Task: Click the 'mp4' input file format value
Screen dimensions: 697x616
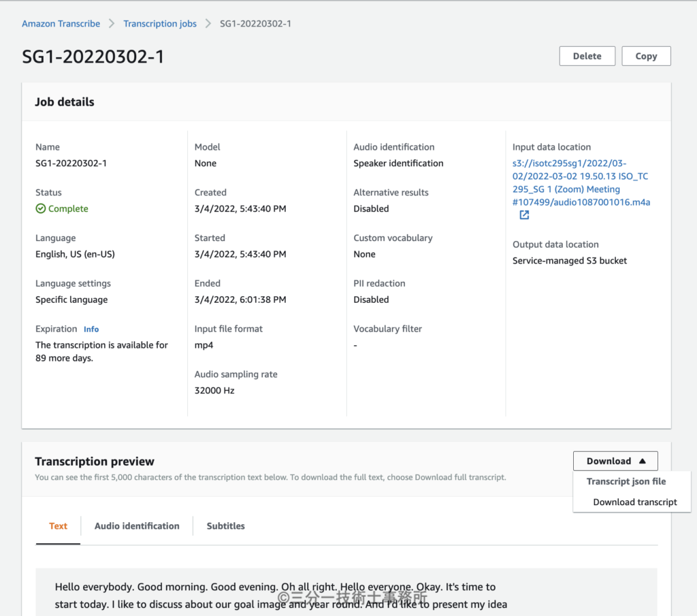Action: point(204,345)
